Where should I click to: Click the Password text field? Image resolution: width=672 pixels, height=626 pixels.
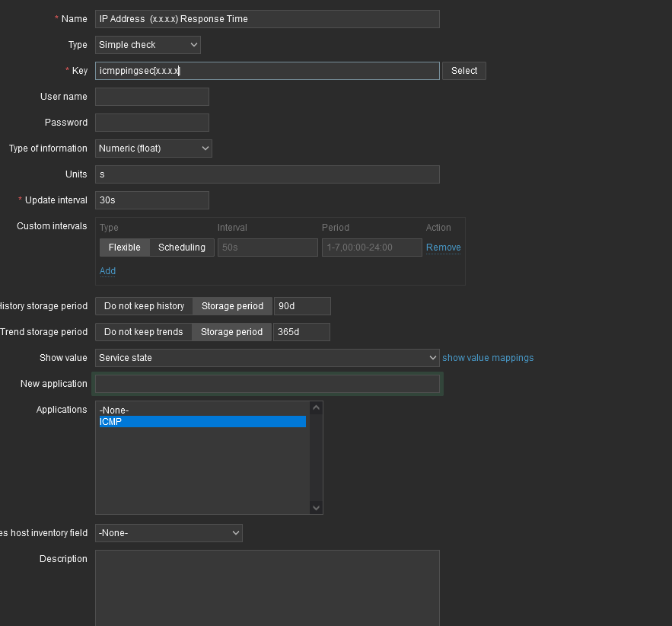point(151,123)
